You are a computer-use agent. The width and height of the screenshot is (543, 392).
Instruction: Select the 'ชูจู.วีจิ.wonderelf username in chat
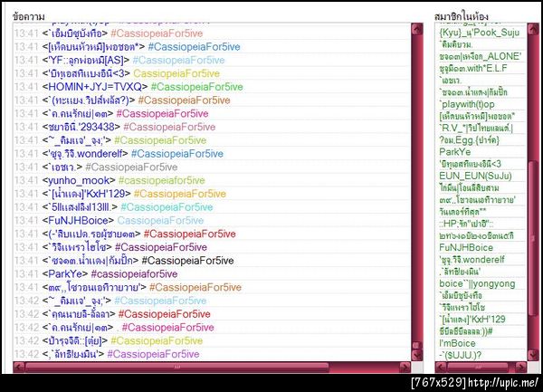[x=85, y=154]
